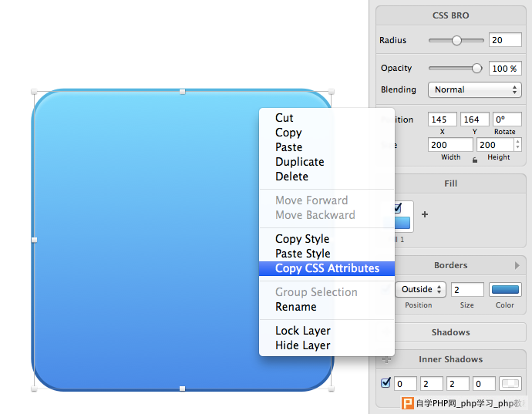532x414 pixels.
Task: Click the Inner Shadows header
Action: click(x=451, y=359)
